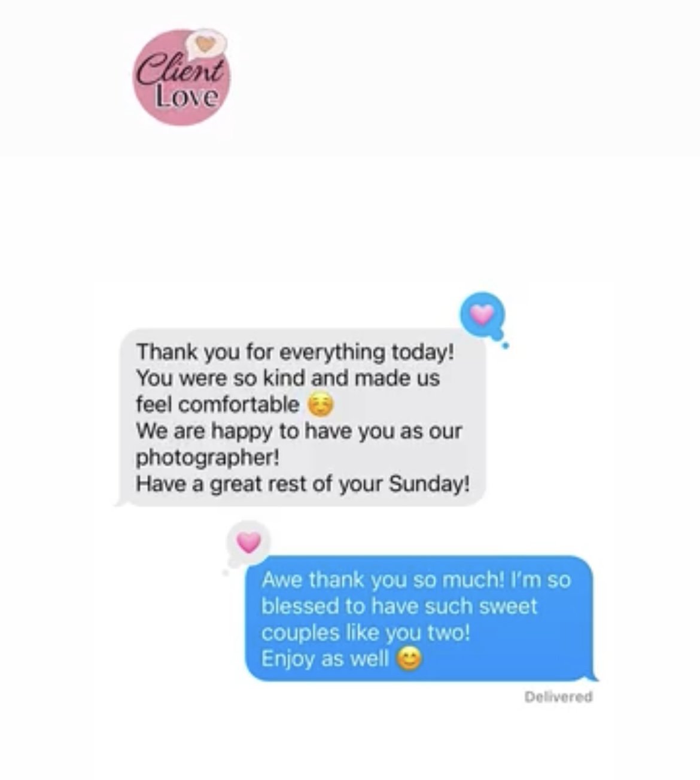
Task: Click 'blessed to have such sweet' line
Action: [x=399, y=606]
